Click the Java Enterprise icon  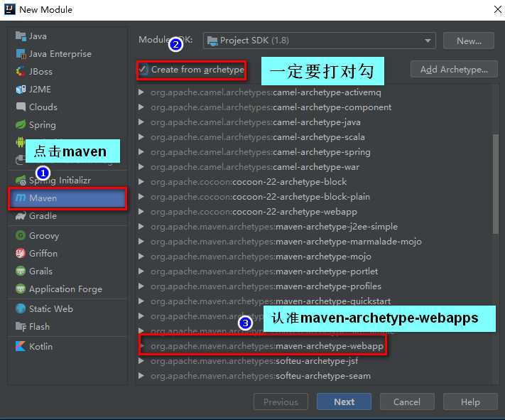point(21,54)
